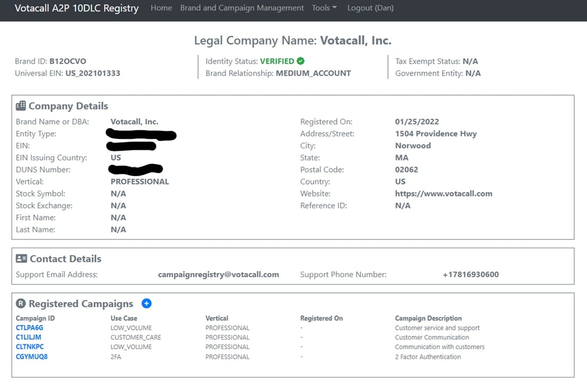This screenshot has width=587, height=392.
Task: Click the Registered On column header
Action: coord(321,318)
